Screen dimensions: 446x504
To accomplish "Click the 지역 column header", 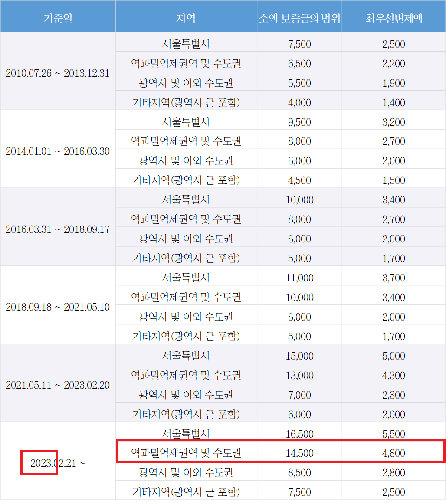I will (186, 16).
